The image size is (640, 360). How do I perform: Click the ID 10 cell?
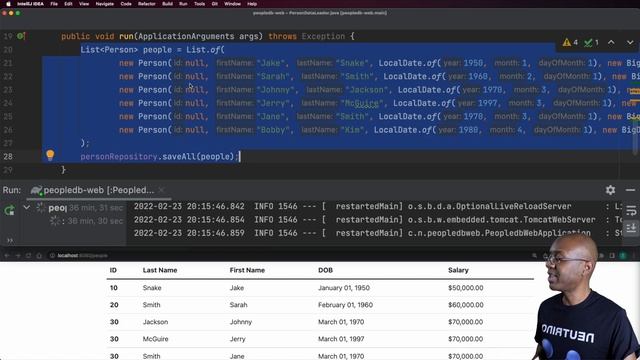(x=113, y=288)
